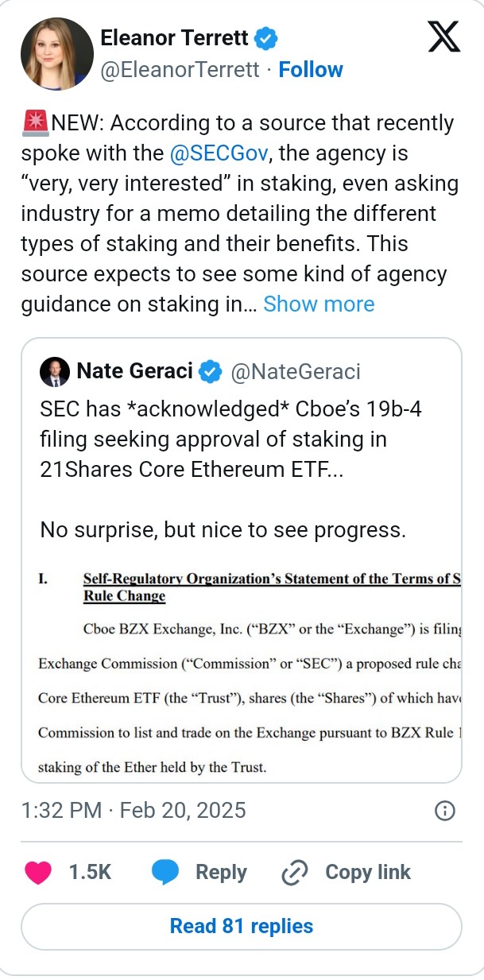Screen dimensions: 484x980
Task: Click Eleanor Terrett's verified badge
Action: (x=266, y=37)
